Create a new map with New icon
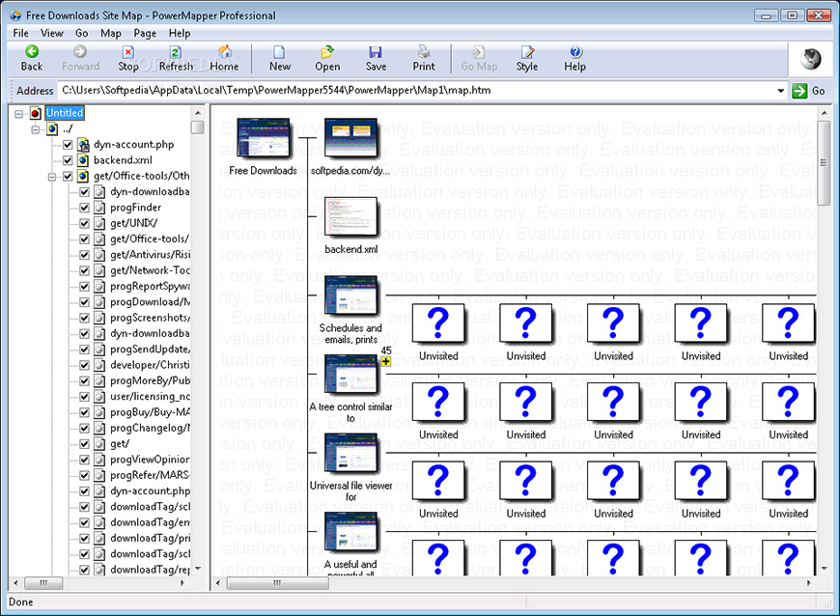Image resolution: width=840 pixels, height=616 pixels. (280, 53)
